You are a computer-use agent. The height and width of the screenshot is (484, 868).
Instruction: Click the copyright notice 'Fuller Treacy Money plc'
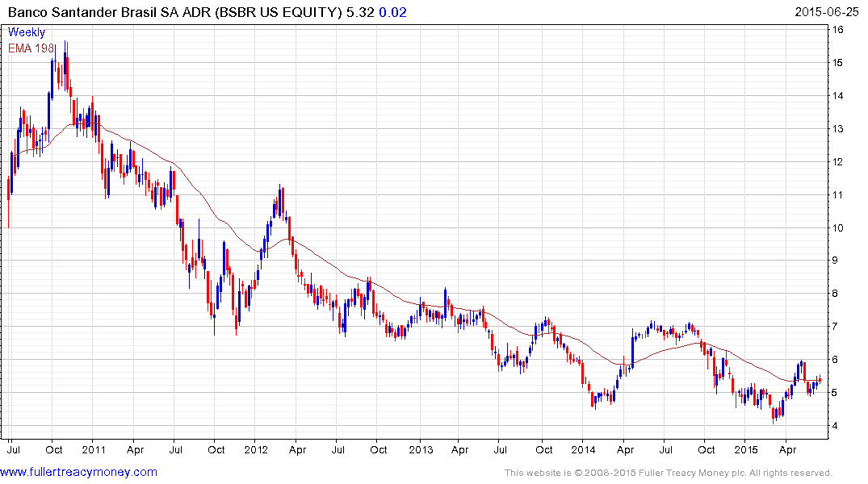[x=692, y=473]
